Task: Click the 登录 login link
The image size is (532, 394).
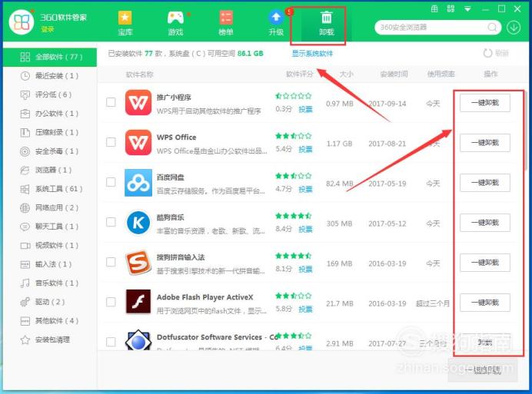Action: pos(48,29)
